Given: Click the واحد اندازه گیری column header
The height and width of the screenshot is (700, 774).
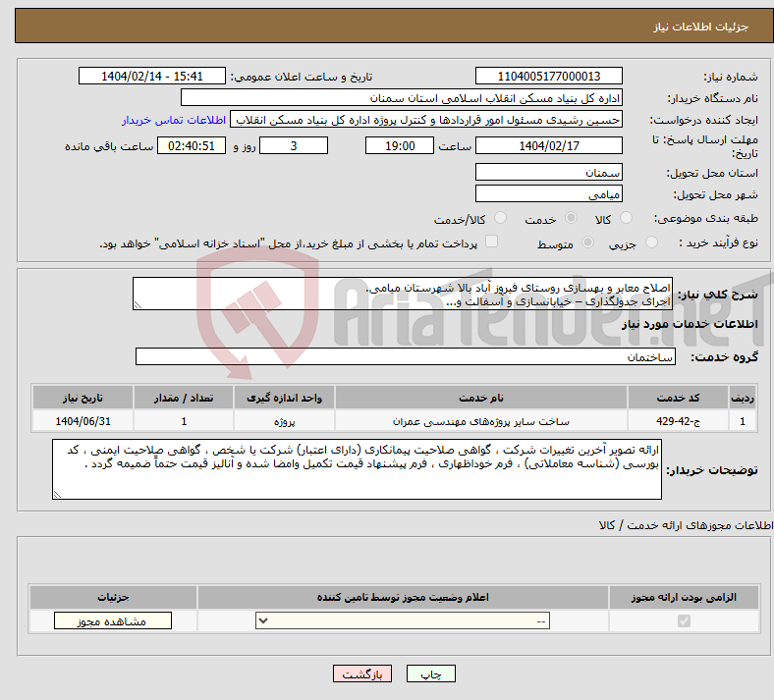Looking at the screenshot, I should [x=284, y=398].
